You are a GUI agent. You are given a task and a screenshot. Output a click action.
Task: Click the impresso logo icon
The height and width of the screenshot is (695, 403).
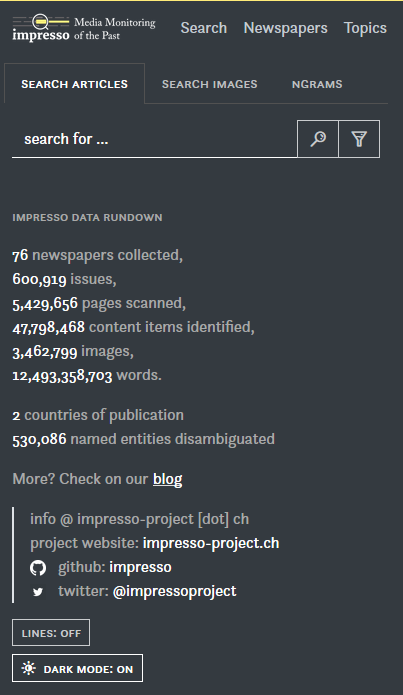pos(41,27)
